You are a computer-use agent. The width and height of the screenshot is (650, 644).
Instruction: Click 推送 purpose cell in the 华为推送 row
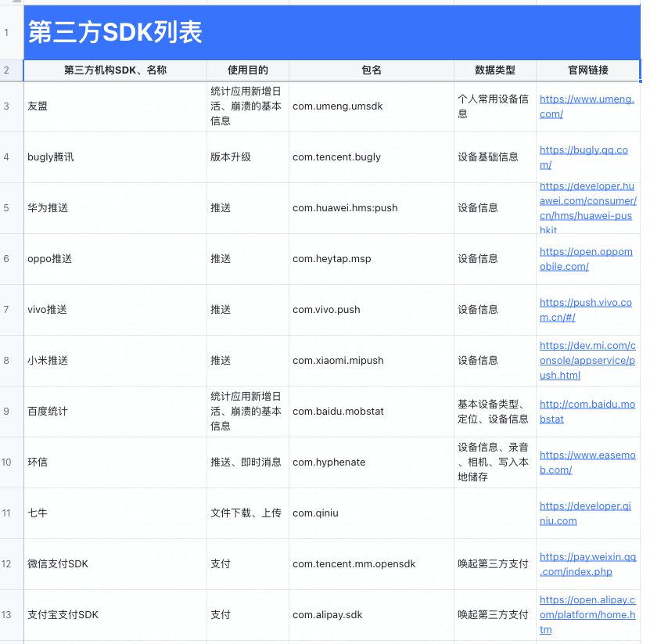[x=247, y=208]
